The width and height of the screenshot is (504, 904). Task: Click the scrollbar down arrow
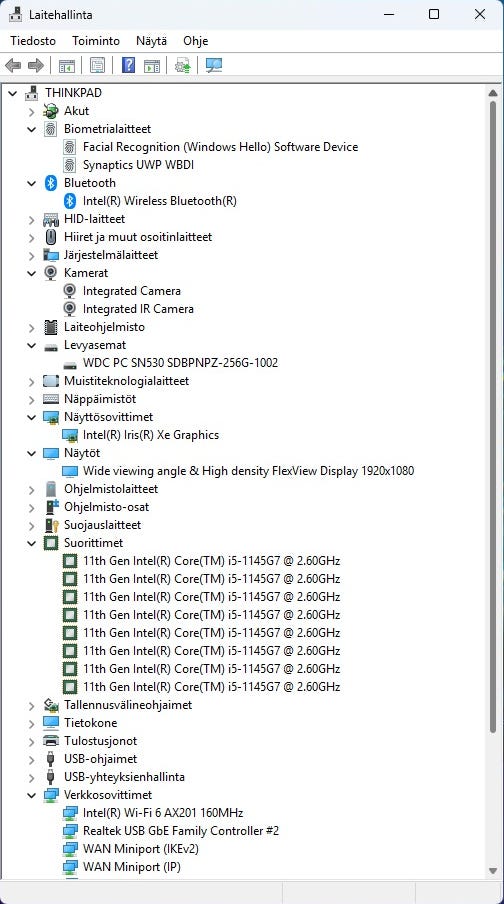tap(492, 870)
